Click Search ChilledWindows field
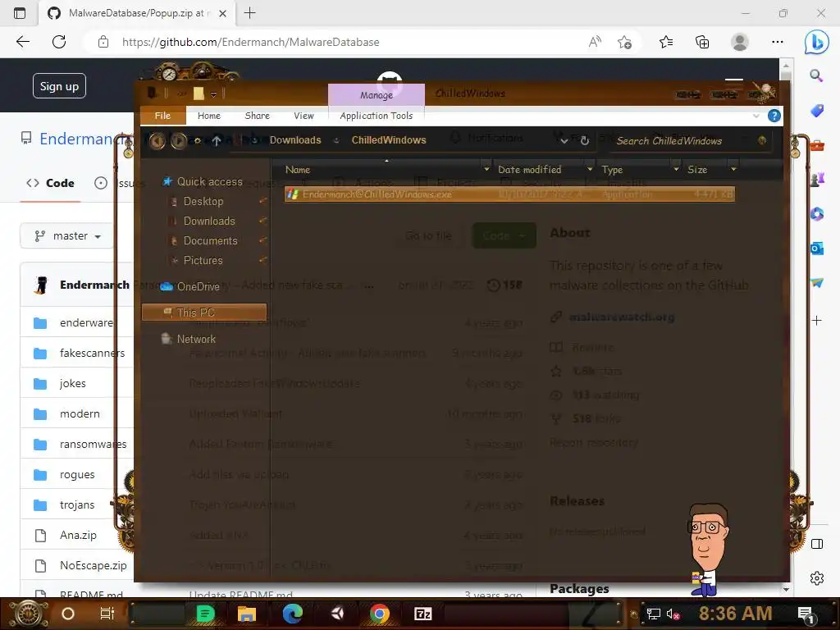The width and height of the screenshot is (840, 630). 690,140
